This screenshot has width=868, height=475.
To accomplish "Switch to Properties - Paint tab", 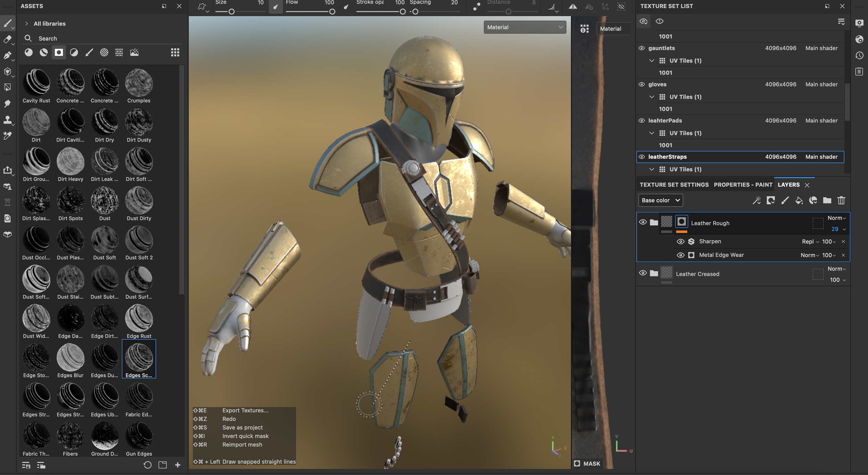I will 743,185.
